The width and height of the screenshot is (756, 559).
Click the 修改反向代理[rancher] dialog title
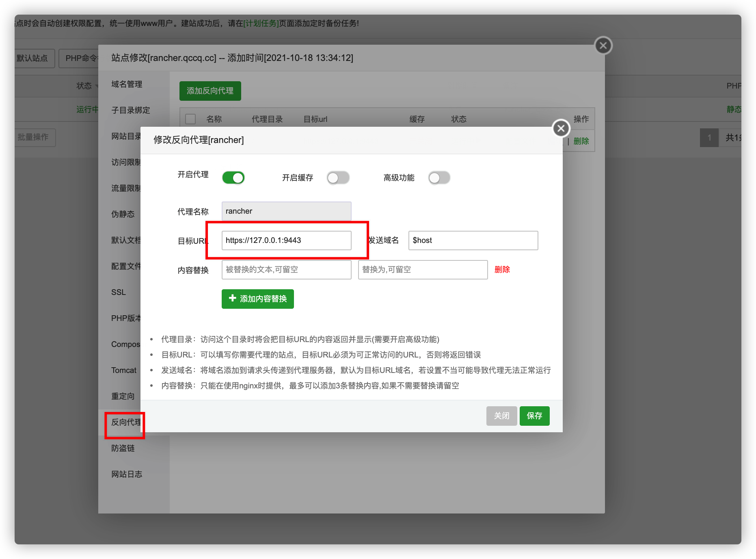pos(199,140)
